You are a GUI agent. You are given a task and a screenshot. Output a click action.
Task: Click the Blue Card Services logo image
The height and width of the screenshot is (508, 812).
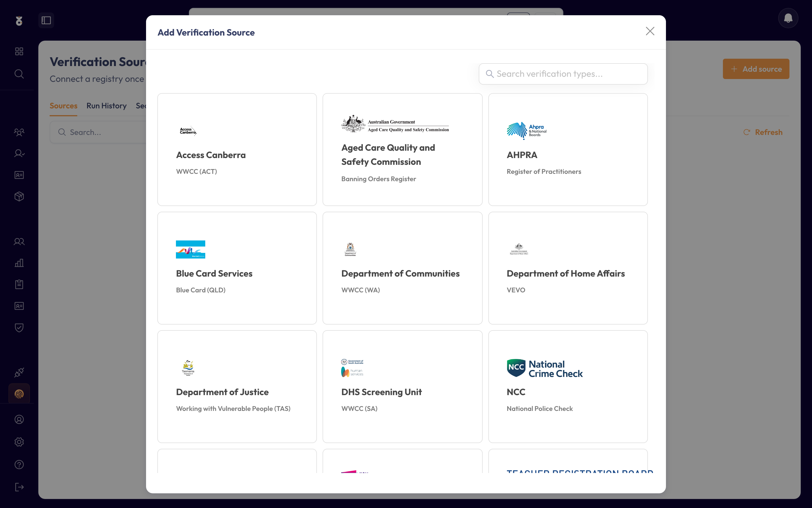(x=190, y=249)
